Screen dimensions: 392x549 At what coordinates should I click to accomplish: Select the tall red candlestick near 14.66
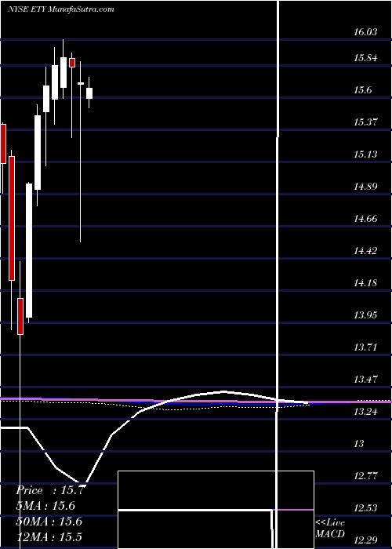tap(12, 219)
